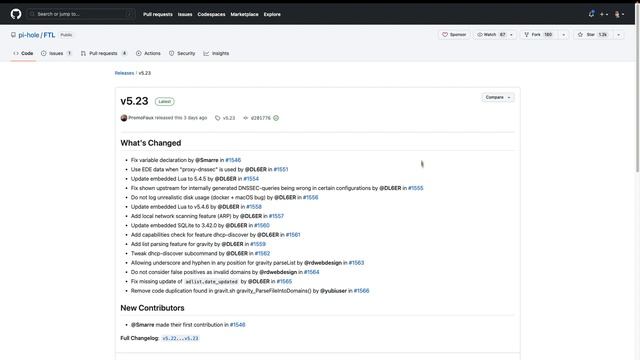Expand the Fork dropdown arrow
Viewport: 640px width, 360px height.
[564, 35]
